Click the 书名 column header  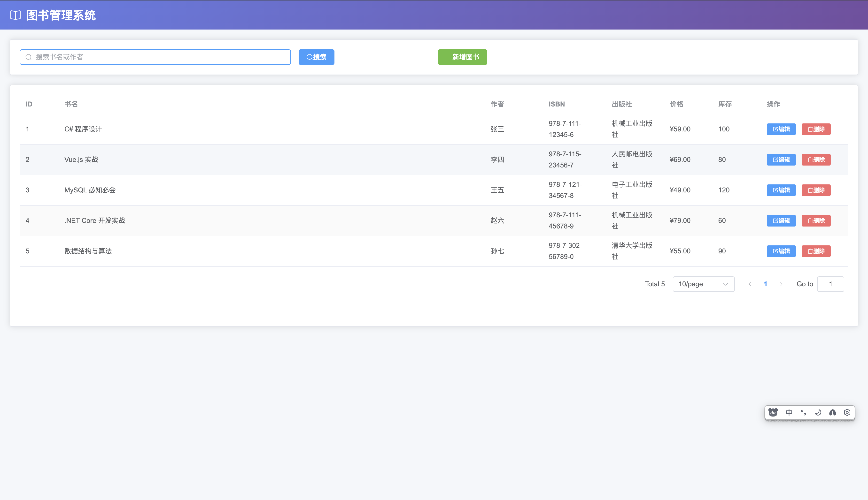click(71, 104)
